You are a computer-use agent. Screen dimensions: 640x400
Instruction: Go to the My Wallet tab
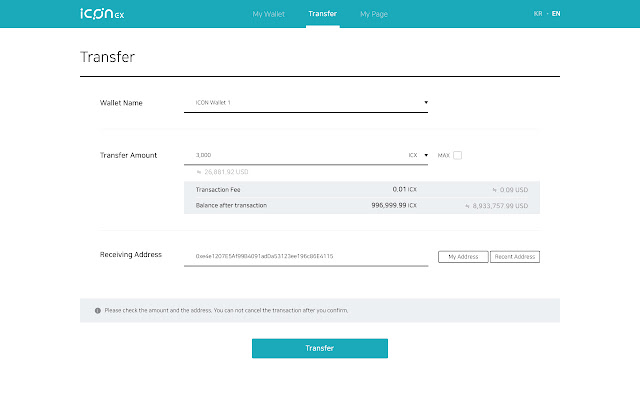point(269,14)
